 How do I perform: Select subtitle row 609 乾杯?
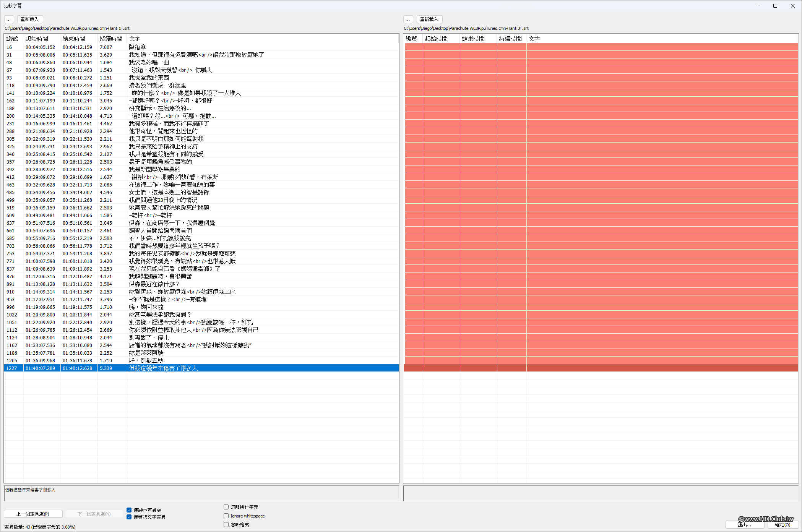tap(151, 215)
